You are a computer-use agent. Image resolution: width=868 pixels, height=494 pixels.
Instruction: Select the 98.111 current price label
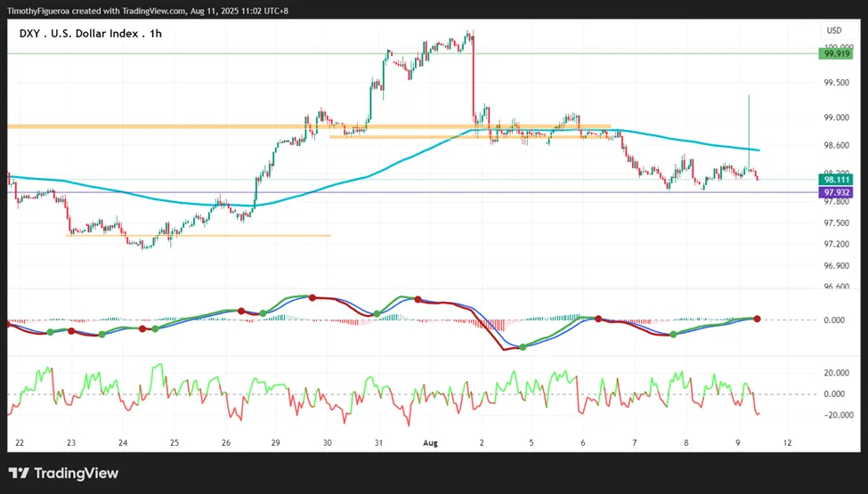[835, 179]
